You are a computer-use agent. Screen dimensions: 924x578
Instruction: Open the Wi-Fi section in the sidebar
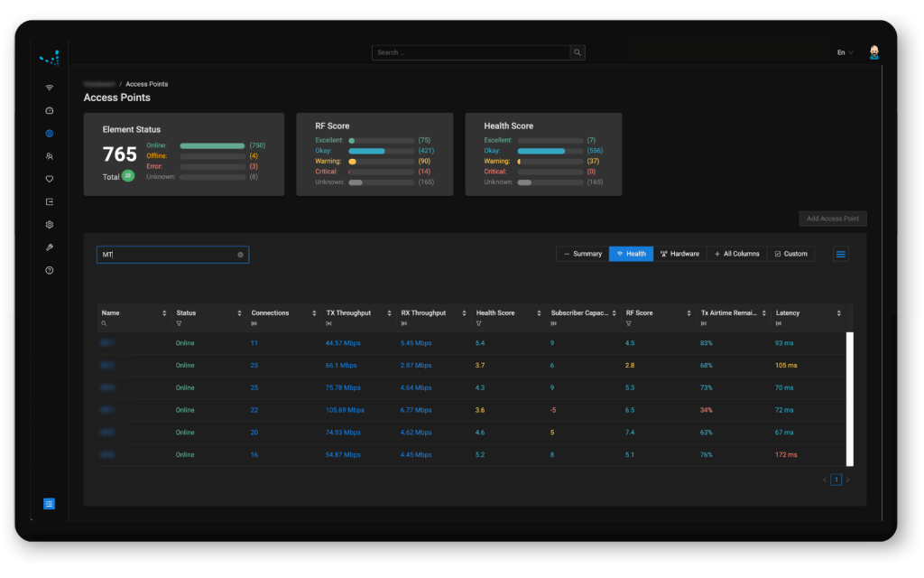(x=50, y=88)
